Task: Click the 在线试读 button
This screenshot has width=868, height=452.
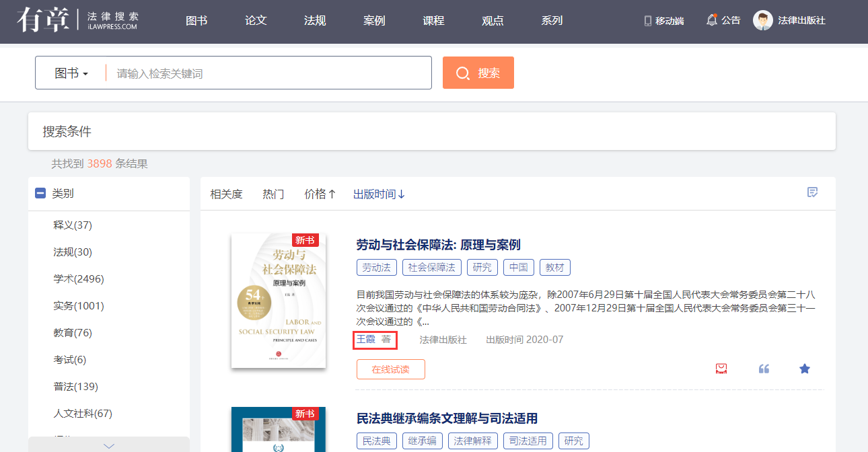Action: pyautogui.click(x=390, y=369)
